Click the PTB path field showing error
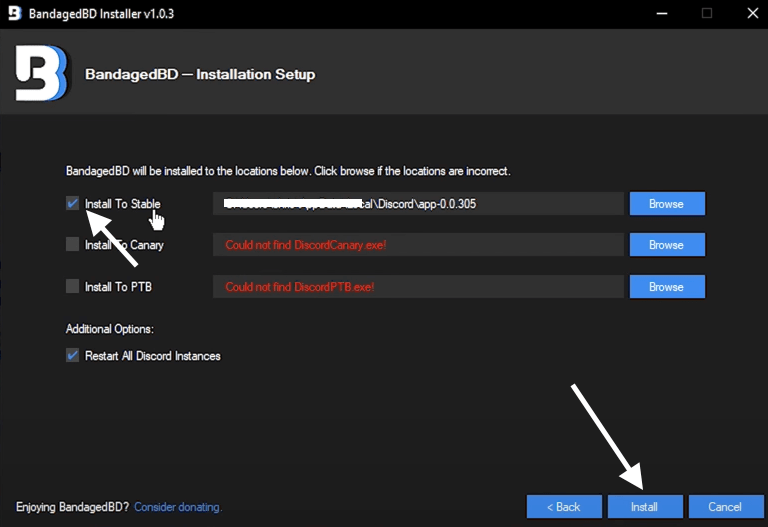The height and width of the screenshot is (527, 768). 418,287
